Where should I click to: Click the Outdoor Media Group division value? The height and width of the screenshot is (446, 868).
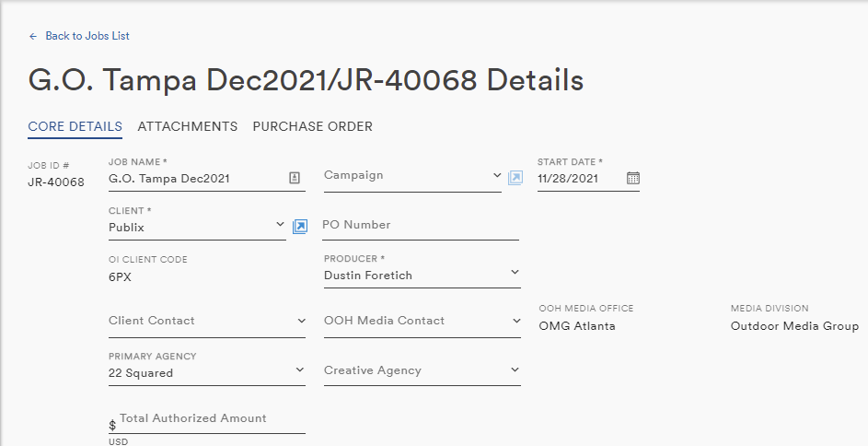tap(795, 326)
